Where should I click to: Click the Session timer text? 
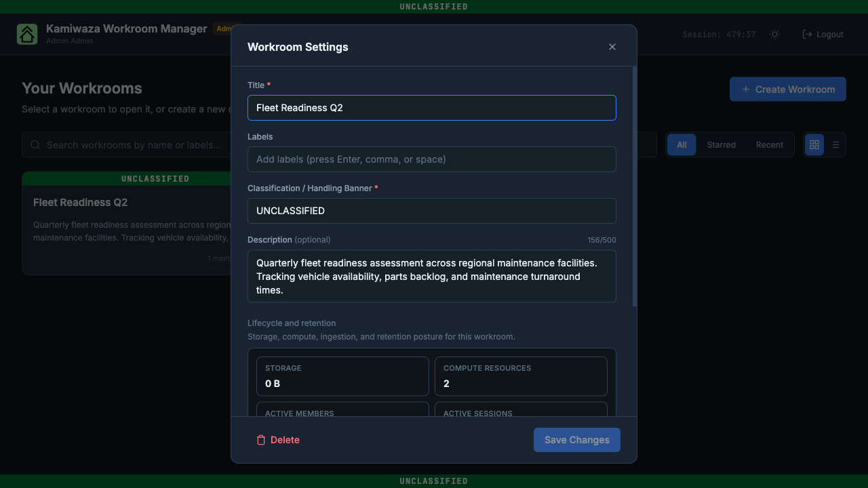tap(719, 35)
